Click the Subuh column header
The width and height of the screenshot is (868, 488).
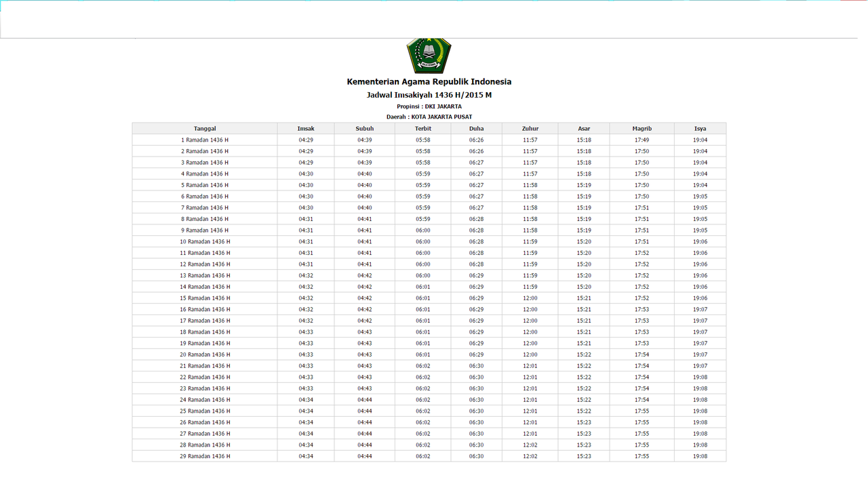pos(365,129)
